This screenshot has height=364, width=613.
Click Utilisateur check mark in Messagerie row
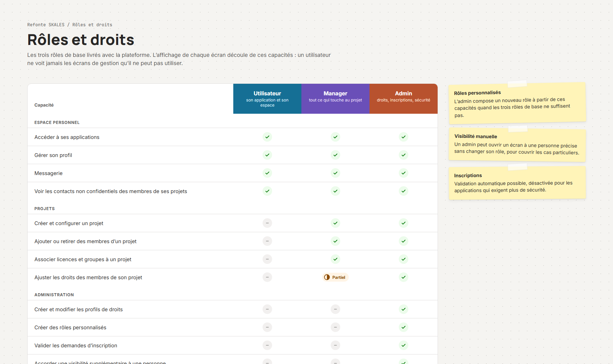[x=267, y=173]
